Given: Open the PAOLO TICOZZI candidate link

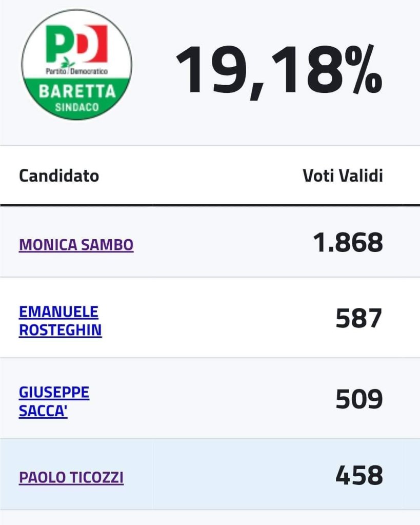Looking at the screenshot, I should click(71, 478).
